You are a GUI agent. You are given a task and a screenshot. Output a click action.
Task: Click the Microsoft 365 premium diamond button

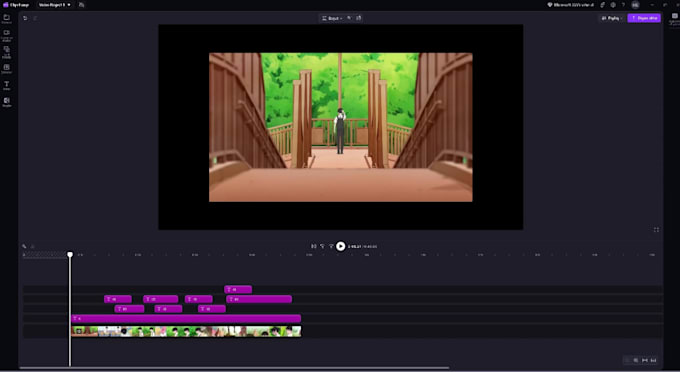pos(570,5)
